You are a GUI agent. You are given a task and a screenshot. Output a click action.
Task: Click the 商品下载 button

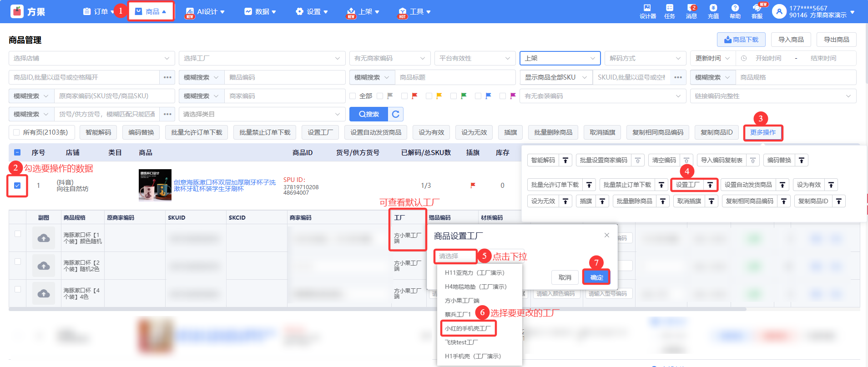point(741,40)
